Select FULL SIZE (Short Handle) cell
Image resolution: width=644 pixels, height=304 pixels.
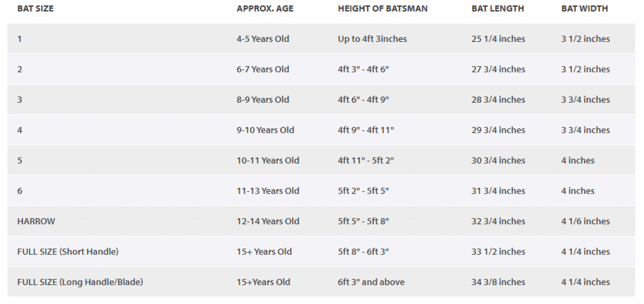pyautogui.click(x=68, y=252)
